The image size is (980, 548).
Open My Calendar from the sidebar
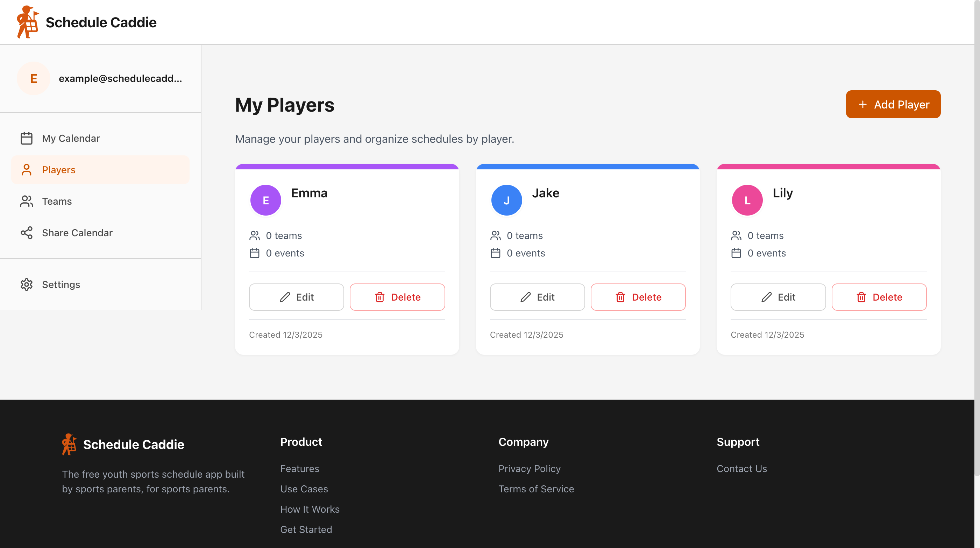71,138
